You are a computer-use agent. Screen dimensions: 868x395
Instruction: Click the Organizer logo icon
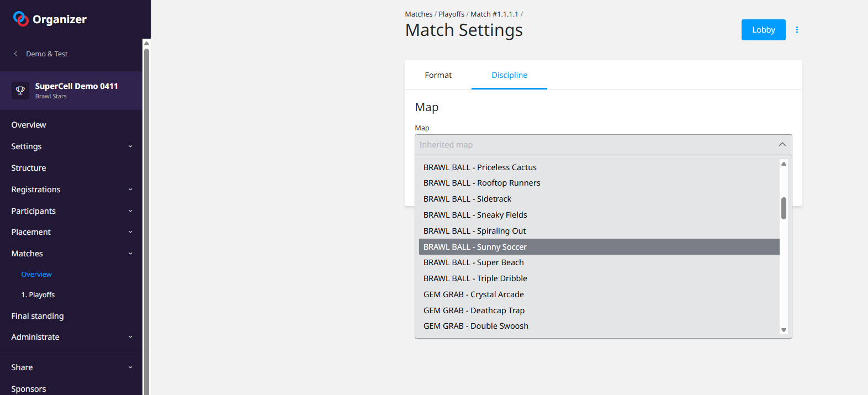[x=21, y=19]
